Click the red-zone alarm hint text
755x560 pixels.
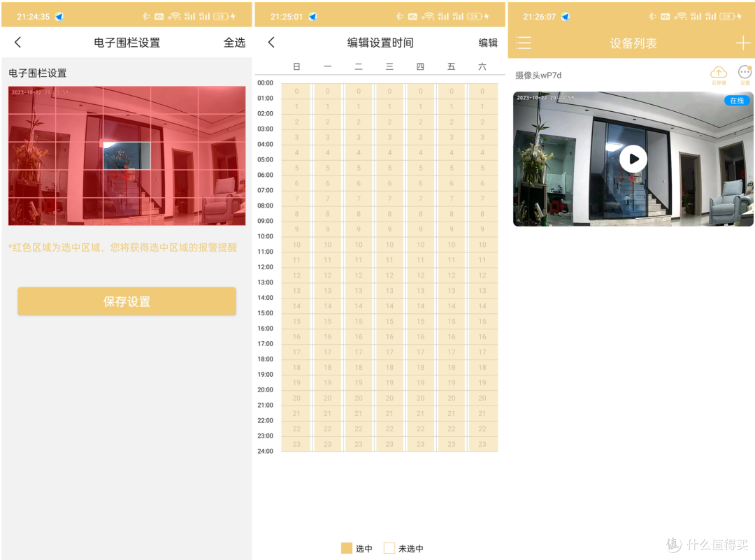click(122, 247)
